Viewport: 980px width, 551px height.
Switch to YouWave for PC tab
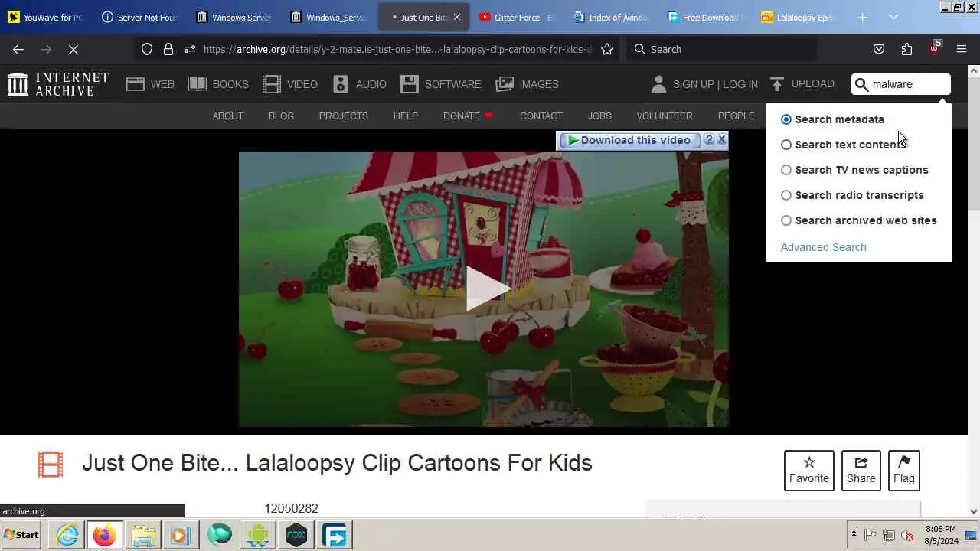(x=45, y=17)
